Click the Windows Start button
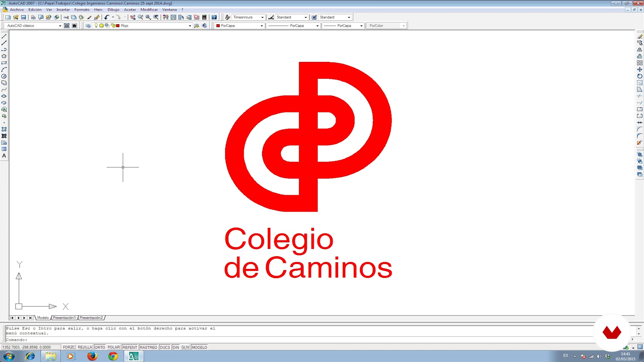 (x=9, y=356)
